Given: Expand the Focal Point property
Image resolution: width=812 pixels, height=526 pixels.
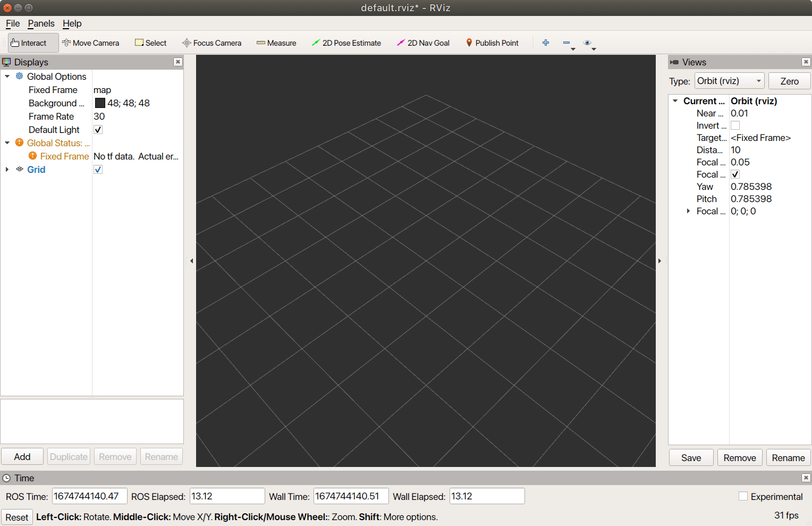Looking at the screenshot, I should tap(688, 211).
